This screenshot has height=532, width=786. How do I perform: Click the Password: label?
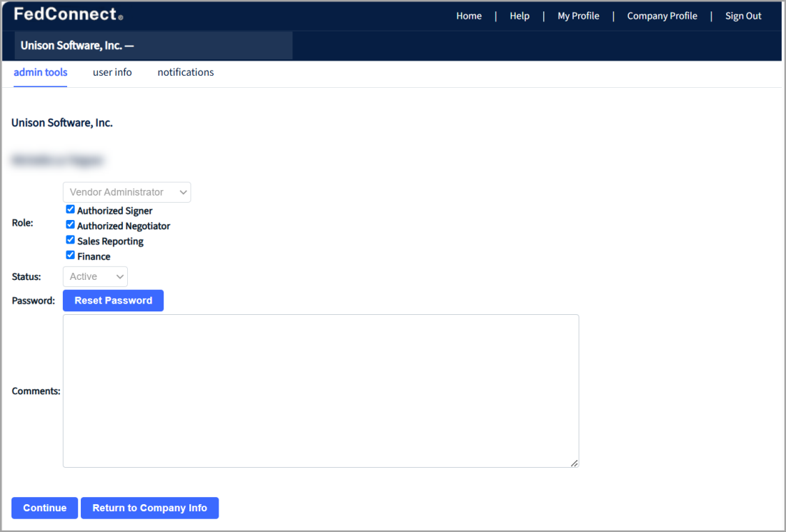(x=34, y=301)
